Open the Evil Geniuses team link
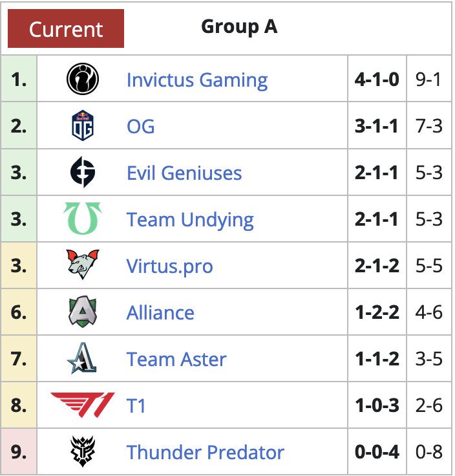The image size is (455, 476). tap(184, 173)
